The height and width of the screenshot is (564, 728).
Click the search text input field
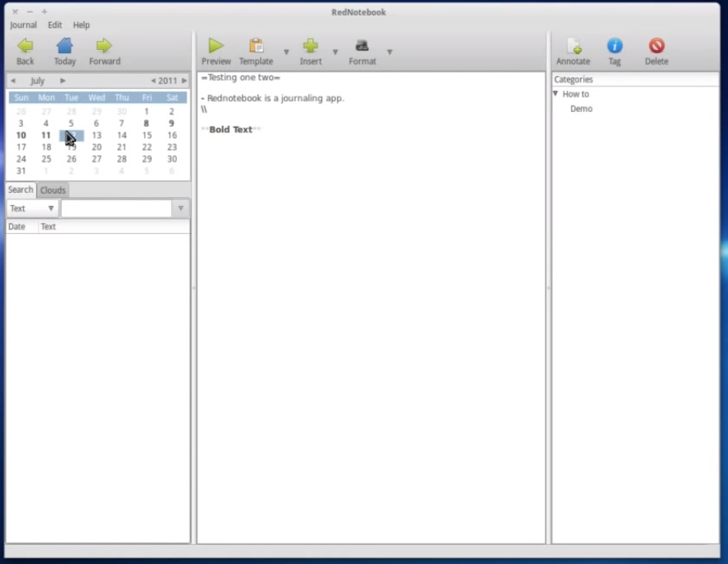pyautogui.click(x=116, y=208)
